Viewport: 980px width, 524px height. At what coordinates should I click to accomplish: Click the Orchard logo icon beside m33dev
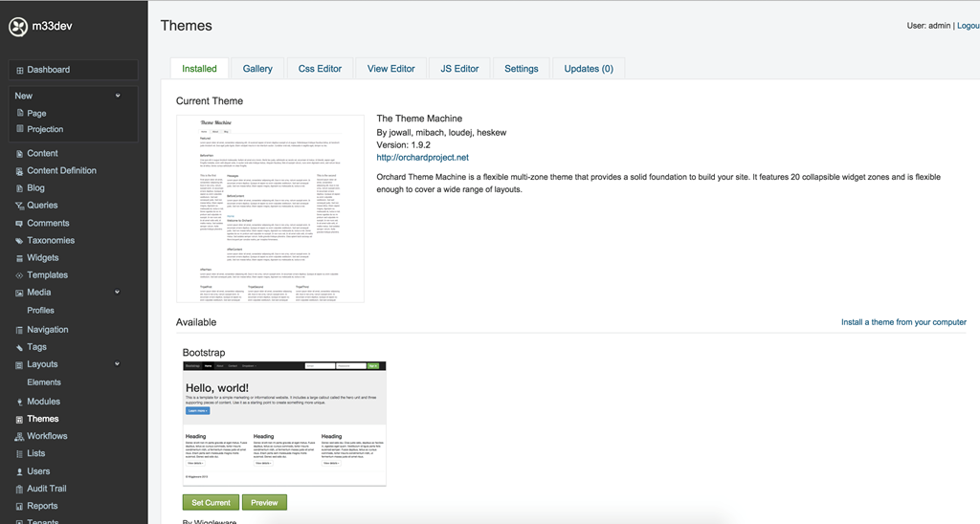click(x=17, y=28)
